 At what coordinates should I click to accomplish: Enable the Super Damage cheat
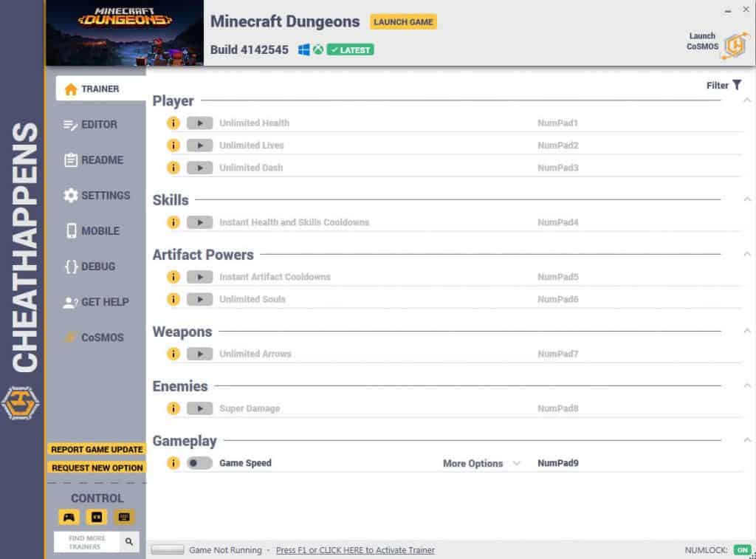[x=199, y=408]
